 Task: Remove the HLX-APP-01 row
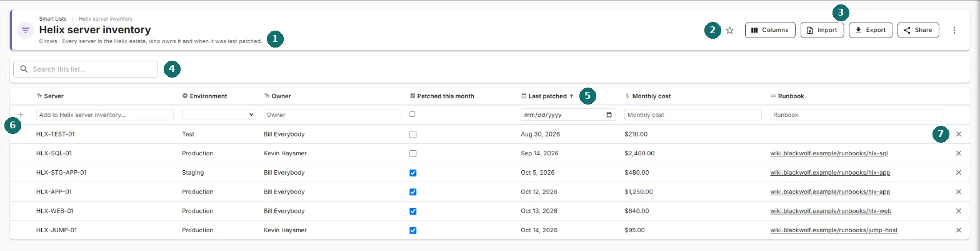click(x=958, y=192)
